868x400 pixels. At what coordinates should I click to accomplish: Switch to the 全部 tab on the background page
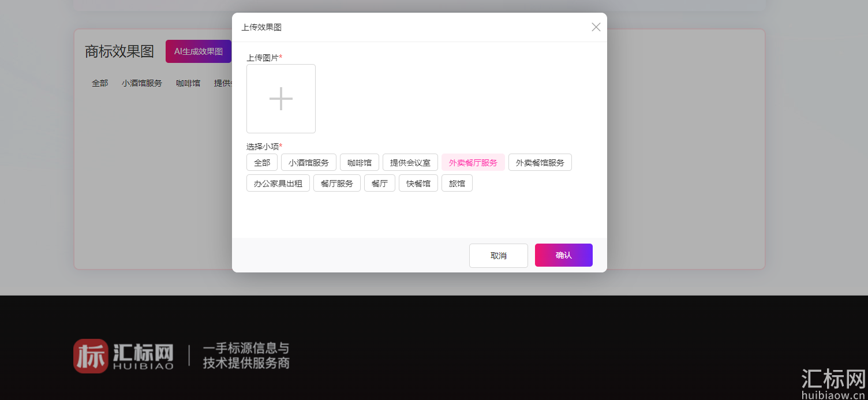(100, 83)
